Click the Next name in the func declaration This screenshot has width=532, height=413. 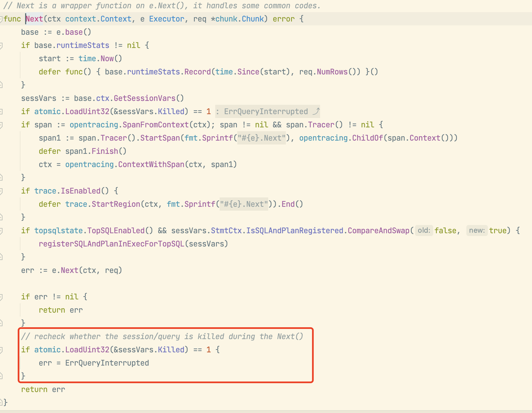pos(34,19)
